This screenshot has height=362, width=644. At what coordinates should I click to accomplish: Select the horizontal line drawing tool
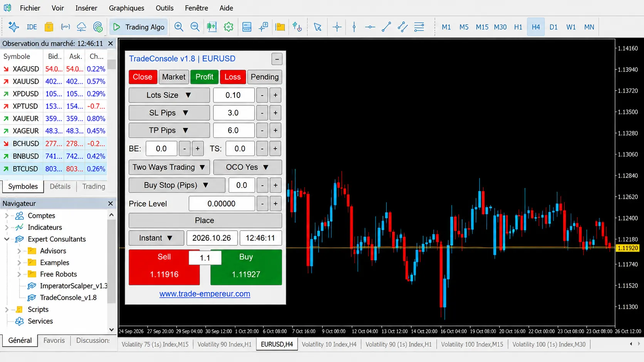[370, 27]
